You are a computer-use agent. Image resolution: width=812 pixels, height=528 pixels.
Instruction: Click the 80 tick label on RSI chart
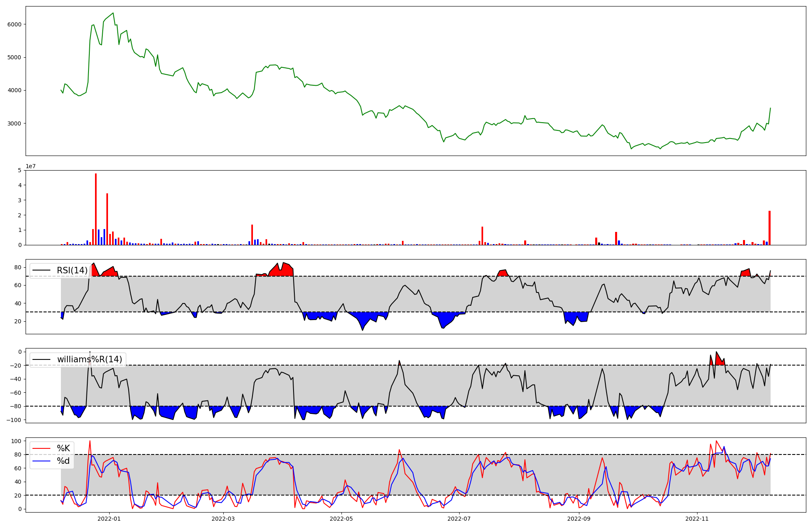tap(17, 267)
